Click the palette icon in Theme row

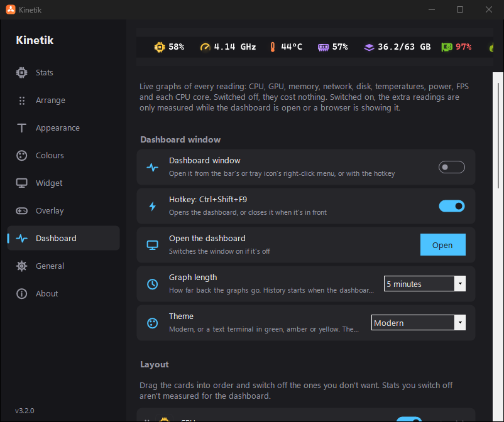[x=152, y=323]
